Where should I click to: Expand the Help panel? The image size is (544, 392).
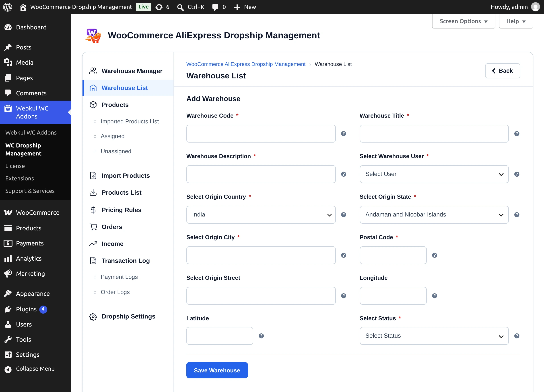(x=516, y=21)
